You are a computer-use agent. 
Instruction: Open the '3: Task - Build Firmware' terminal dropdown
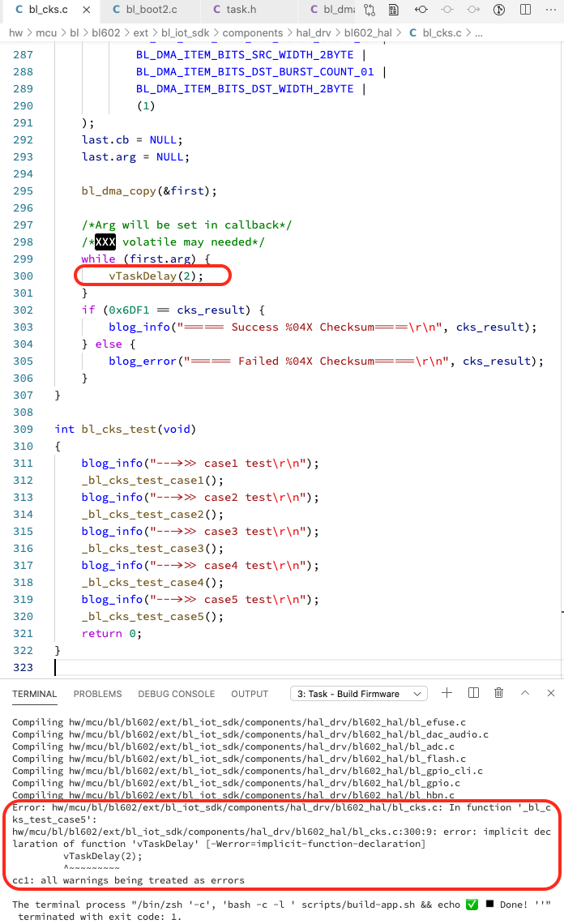click(x=358, y=694)
